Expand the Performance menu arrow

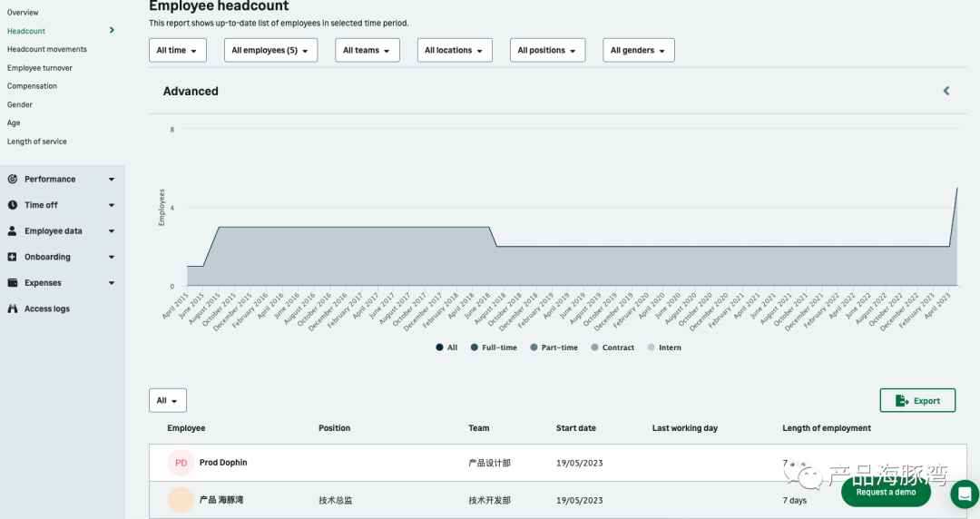tap(112, 179)
